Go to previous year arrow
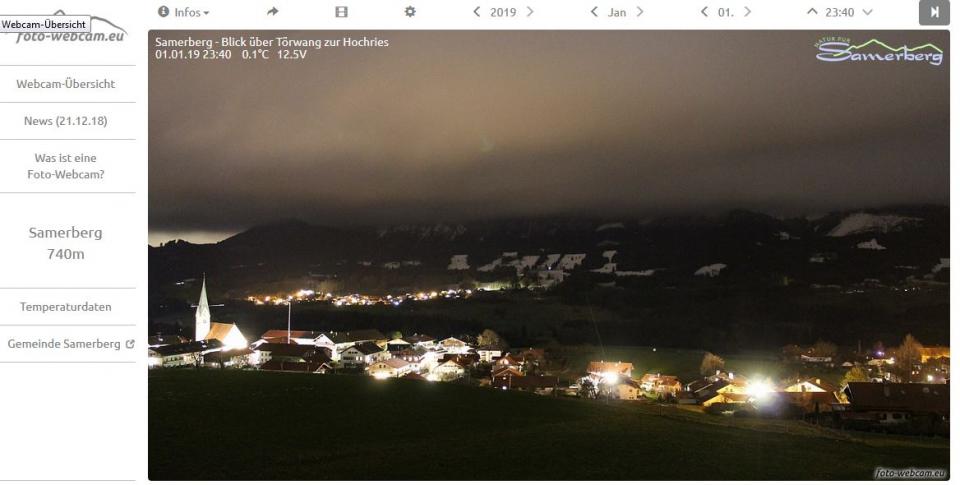This screenshot has width=960, height=485. pos(477,12)
